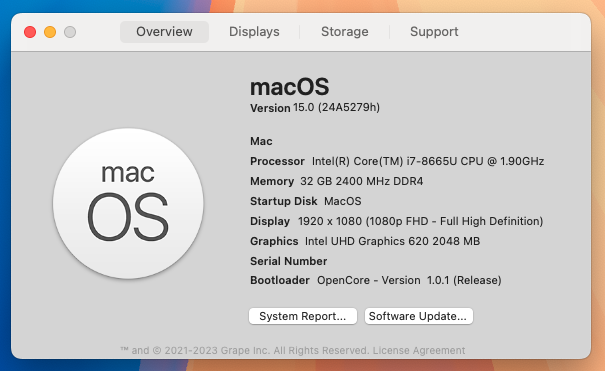
Task: Close the window with red button
Action: click(30, 32)
